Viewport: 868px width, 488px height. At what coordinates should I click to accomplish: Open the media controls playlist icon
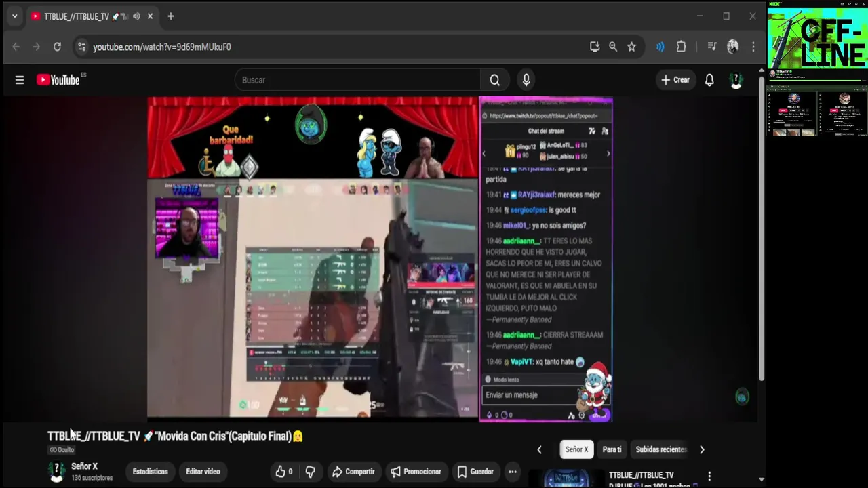pyautogui.click(x=711, y=47)
